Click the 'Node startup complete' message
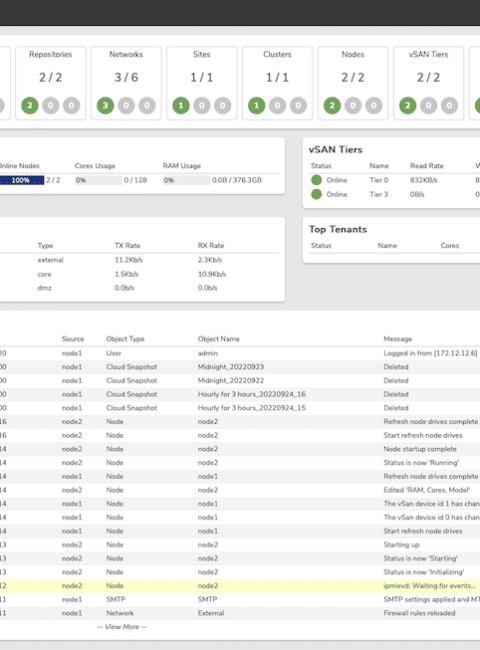 (420, 449)
